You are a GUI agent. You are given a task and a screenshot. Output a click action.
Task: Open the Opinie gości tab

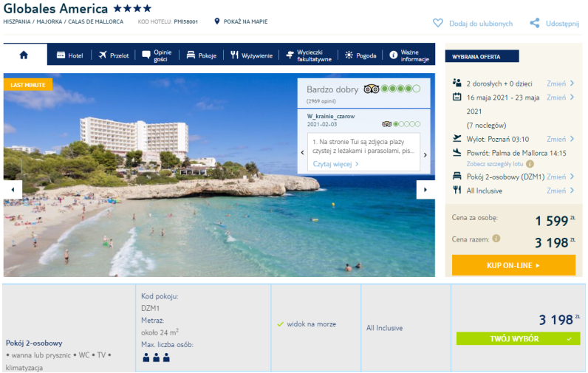[x=157, y=55]
